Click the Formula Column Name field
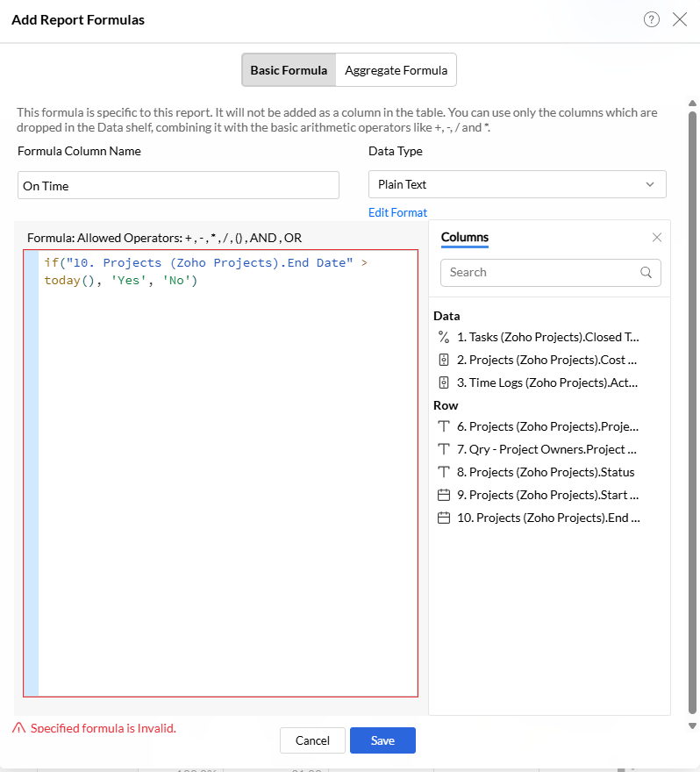Image resolution: width=700 pixels, height=772 pixels. click(178, 185)
